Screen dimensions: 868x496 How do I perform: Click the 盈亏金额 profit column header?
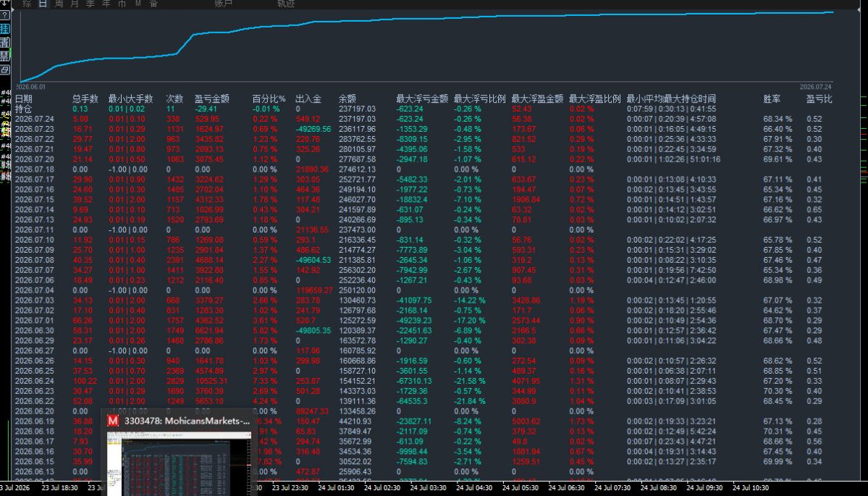coord(212,99)
